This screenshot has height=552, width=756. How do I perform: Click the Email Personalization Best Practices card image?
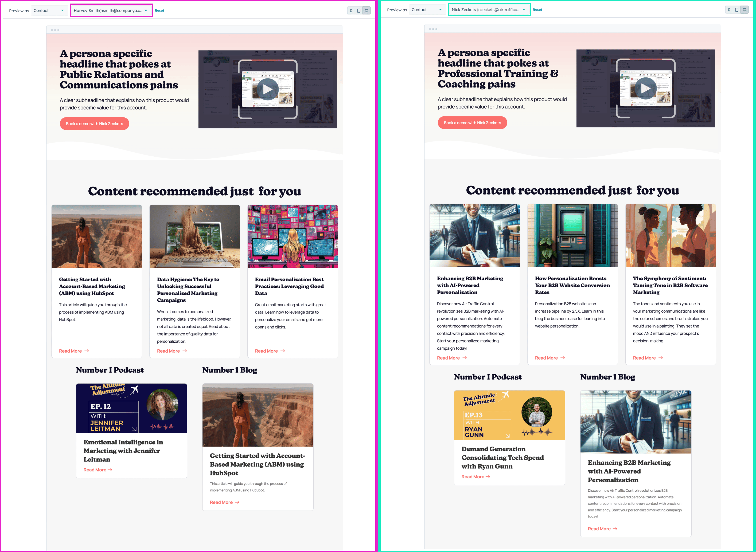pyautogui.click(x=293, y=236)
